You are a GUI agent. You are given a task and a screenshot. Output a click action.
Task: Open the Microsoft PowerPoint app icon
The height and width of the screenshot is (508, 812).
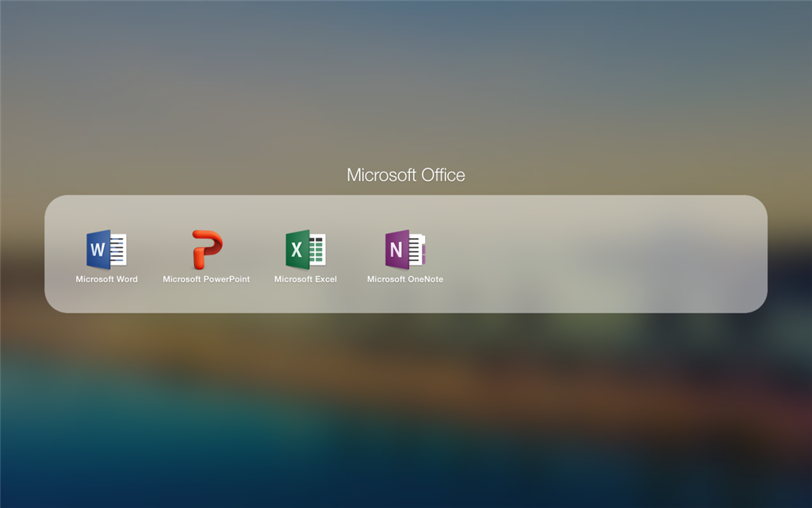click(x=207, y=249)
